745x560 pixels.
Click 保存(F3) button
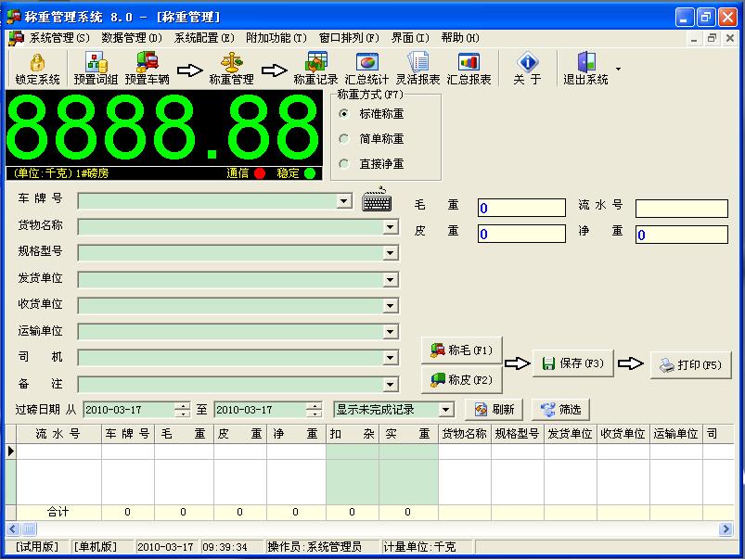[x=573, y=363]
